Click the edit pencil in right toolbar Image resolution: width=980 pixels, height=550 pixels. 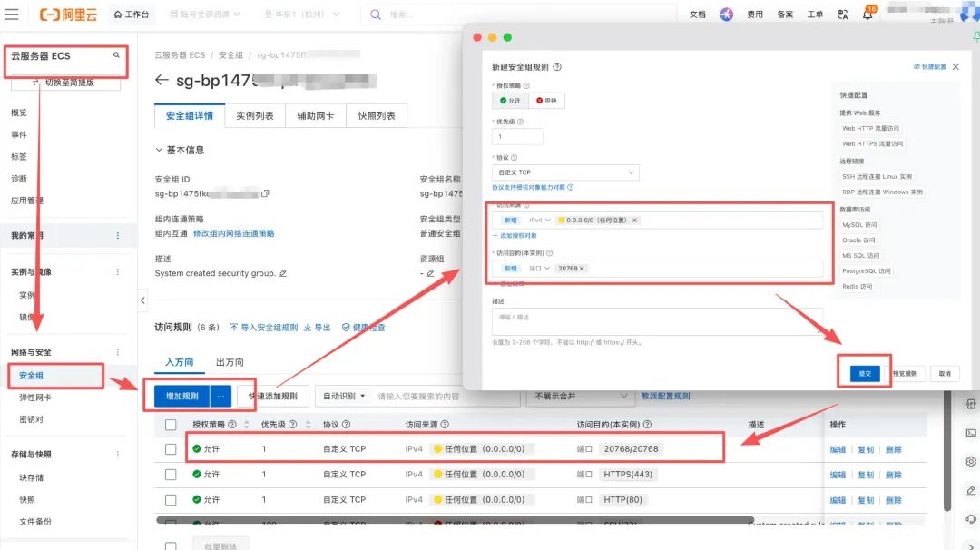coord(971,491)
